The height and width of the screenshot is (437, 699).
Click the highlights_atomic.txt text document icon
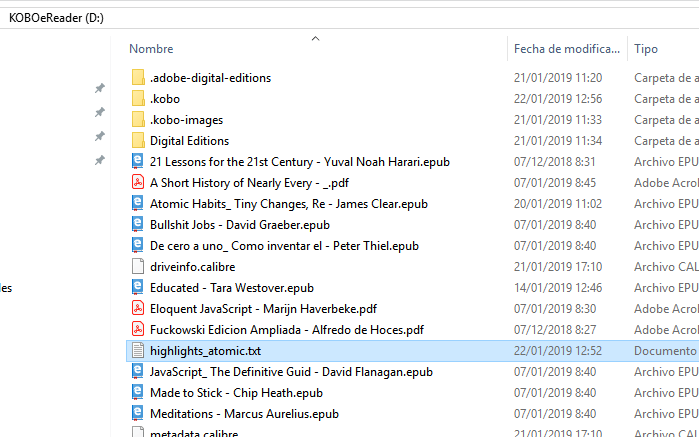pyautogui.click(x=138, y=350)
